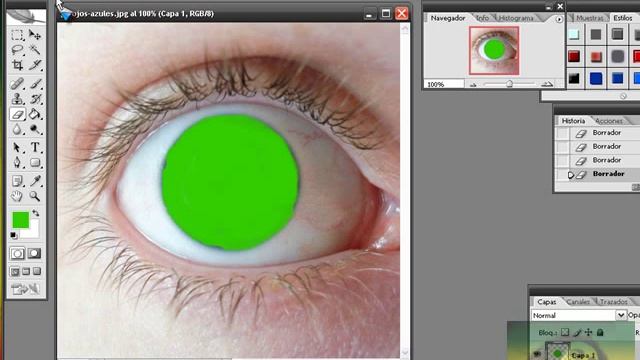The image size is (640, 360).
Task: Switch to Navegador tab
Action: tap(448, 18)
